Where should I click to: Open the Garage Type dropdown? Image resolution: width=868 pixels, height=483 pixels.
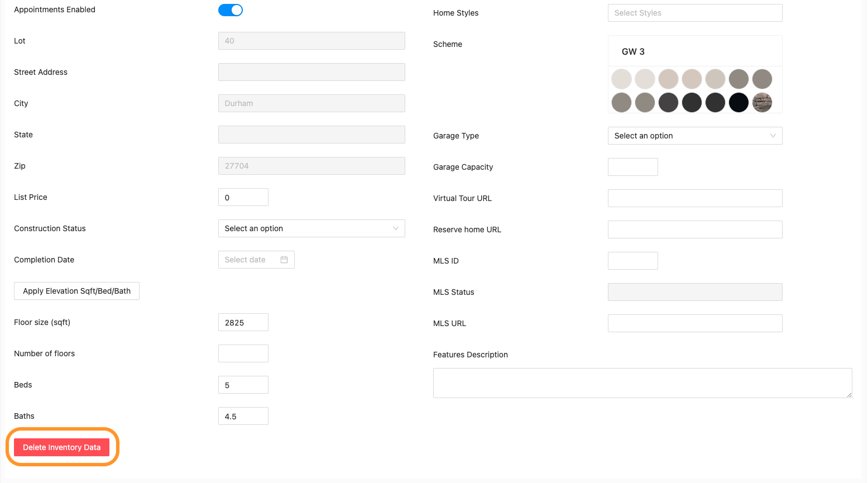click(x=695, y=136)
